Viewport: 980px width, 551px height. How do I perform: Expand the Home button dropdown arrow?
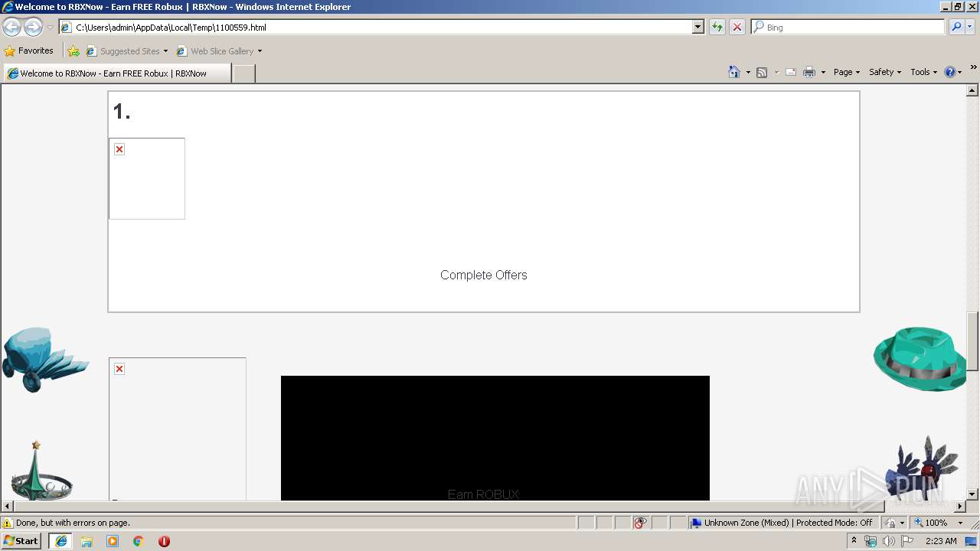point(748,72)
